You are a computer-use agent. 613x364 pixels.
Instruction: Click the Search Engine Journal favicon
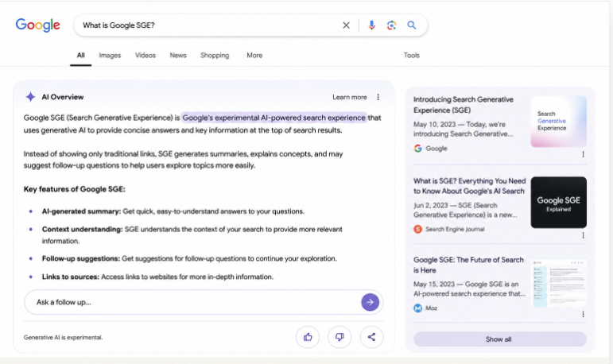pos(418,229)
